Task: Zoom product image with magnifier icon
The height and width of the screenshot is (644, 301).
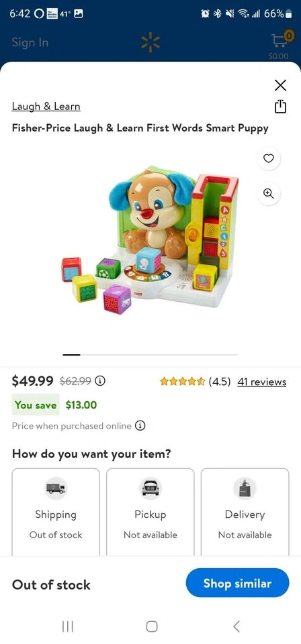Action: [269, 193]
